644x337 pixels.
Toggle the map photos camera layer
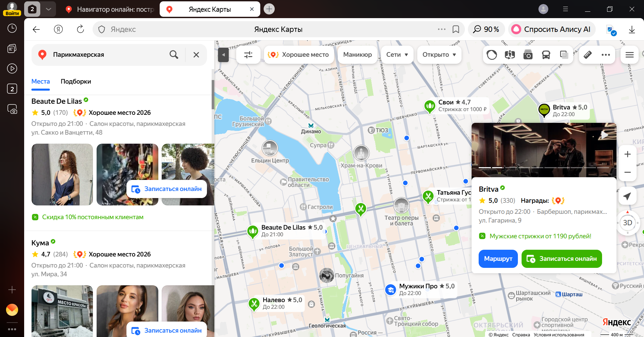coord(528,55)
